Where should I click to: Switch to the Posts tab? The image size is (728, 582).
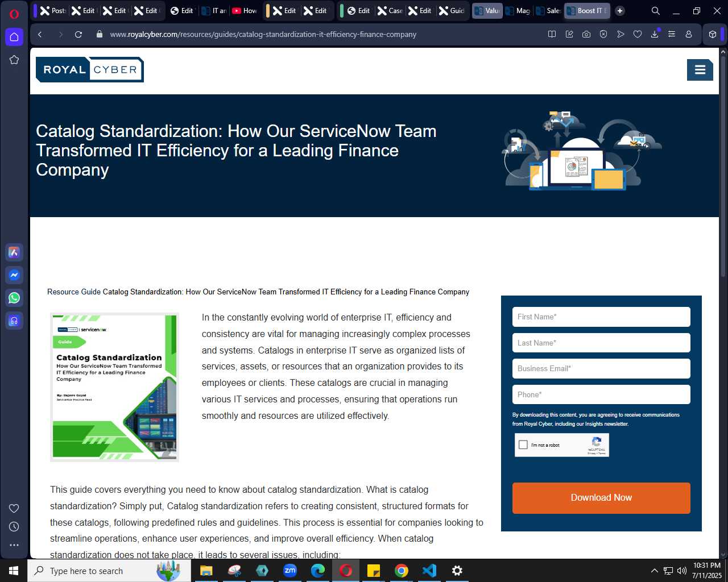(x=52, y=11)
